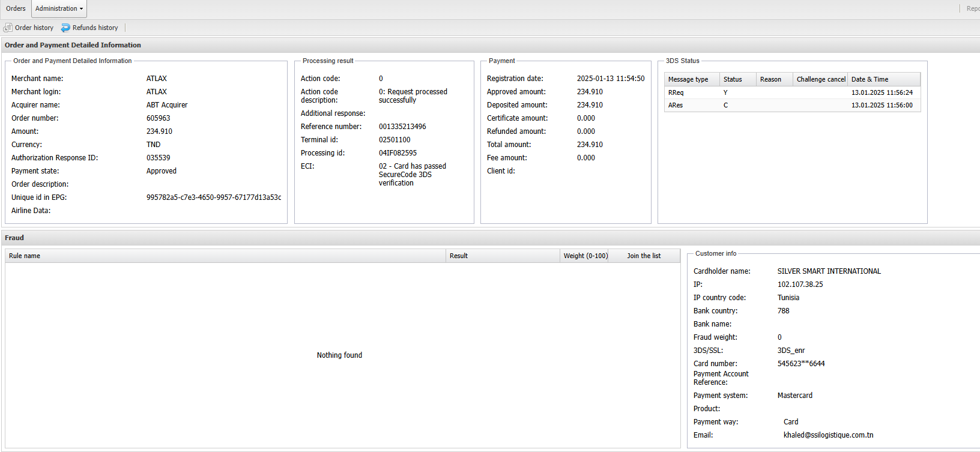
Task: Open the partially visible Reports menu
Action: coord(972,8)
